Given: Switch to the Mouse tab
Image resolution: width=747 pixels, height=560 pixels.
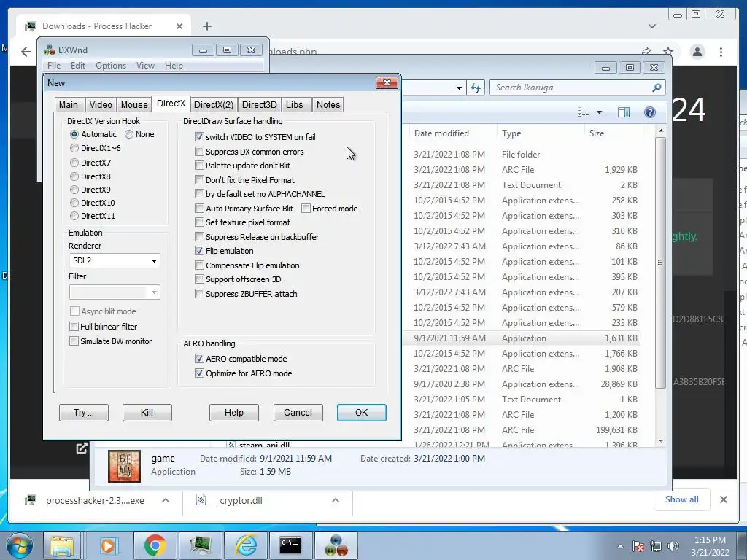Looking at the screenshot, I should [x=134, y=105].
